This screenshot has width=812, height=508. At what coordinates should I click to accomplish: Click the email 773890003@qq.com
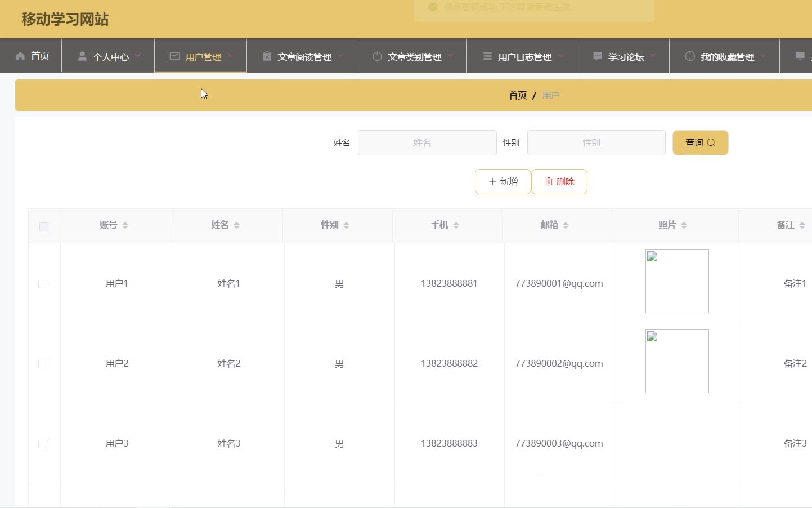click(x=559, y=444)
